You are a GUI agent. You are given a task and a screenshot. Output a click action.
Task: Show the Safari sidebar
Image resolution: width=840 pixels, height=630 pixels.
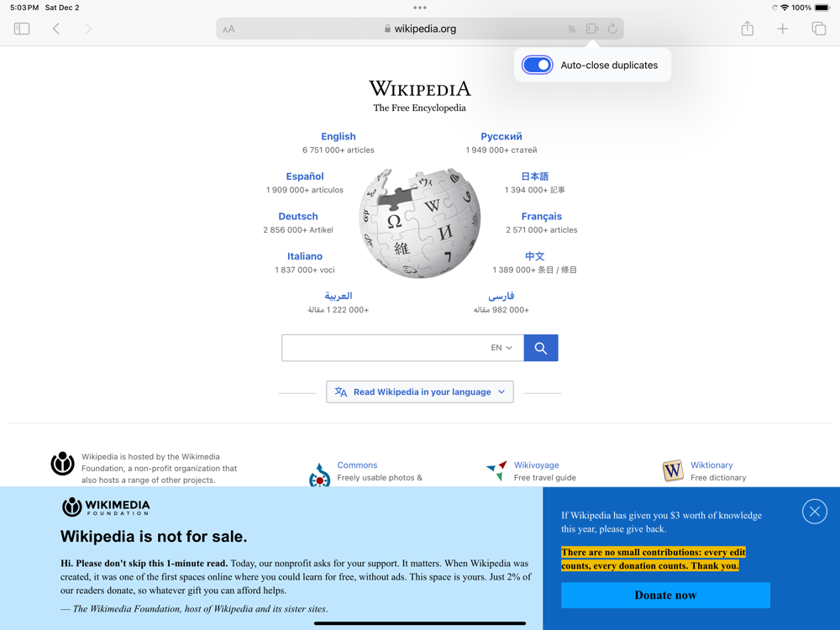tap(22, 29)
